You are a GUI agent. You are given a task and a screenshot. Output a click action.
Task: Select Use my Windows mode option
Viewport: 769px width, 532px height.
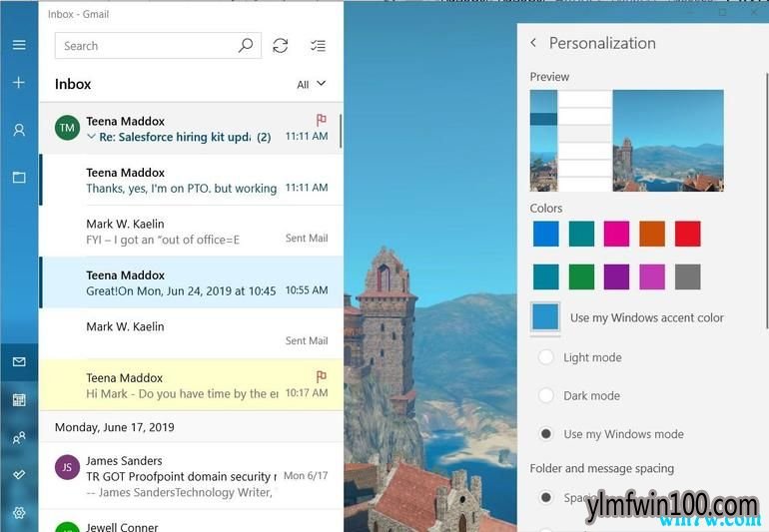[546, 434]
